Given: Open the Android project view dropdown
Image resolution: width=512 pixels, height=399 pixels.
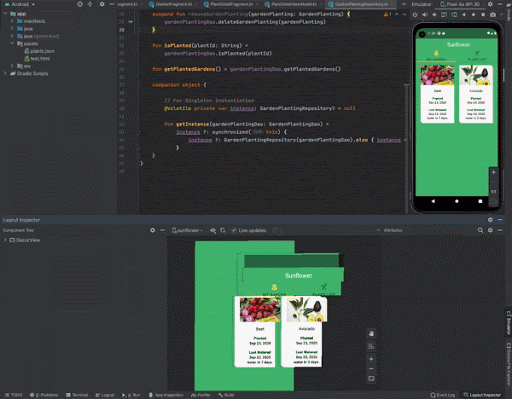Looking at the screenshot, I should click(20, 4).
